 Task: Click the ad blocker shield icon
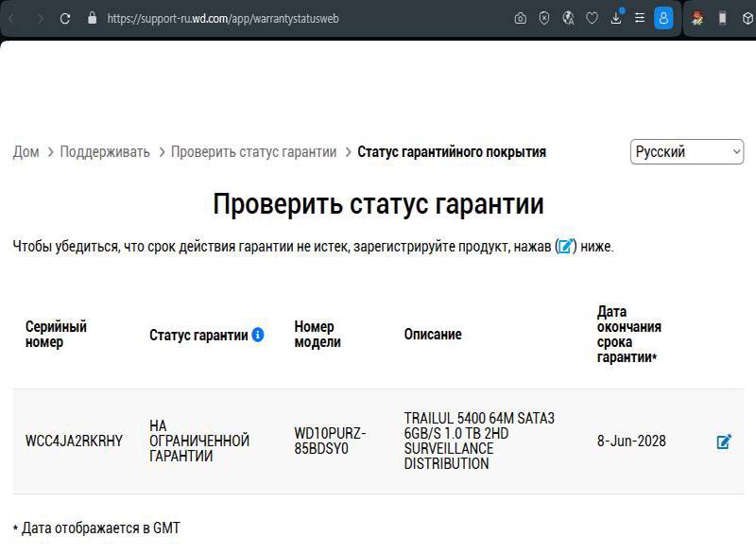(544, 18)
